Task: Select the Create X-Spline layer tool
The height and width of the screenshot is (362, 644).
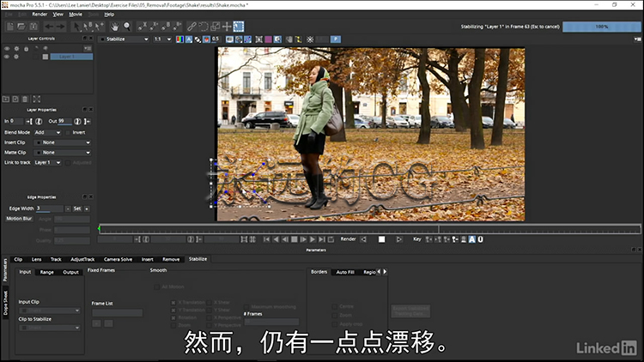Action: coord(142,27)
